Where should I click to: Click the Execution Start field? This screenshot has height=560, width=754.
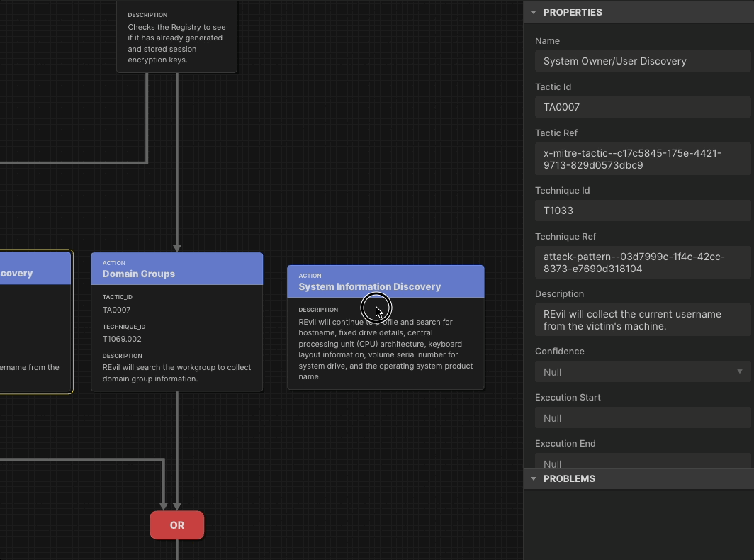(643, 418)
